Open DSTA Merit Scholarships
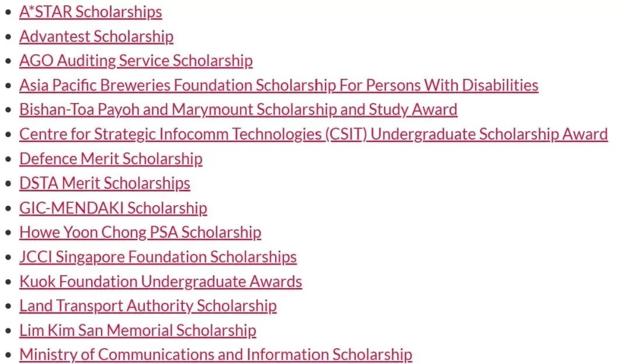This screenshot has height=364, width=631. [105, 183]
